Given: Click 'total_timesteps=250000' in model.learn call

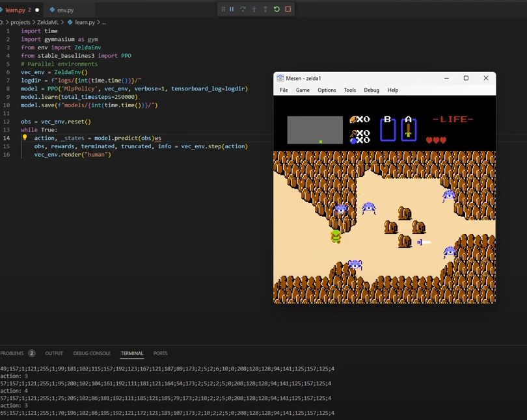Looking at the screenshot, I should [98, 97].
